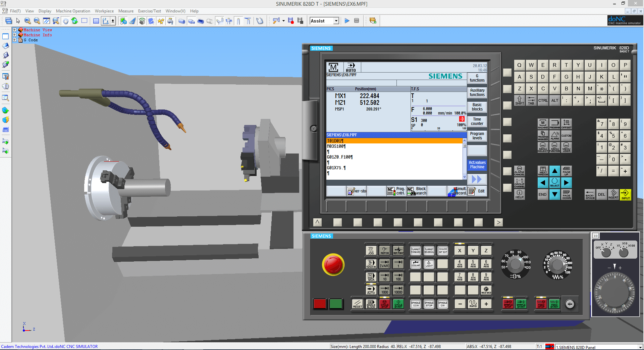Click the Program levels softkey
The height and width of the screenshot is (350, 644).
[x=477, y=136]
